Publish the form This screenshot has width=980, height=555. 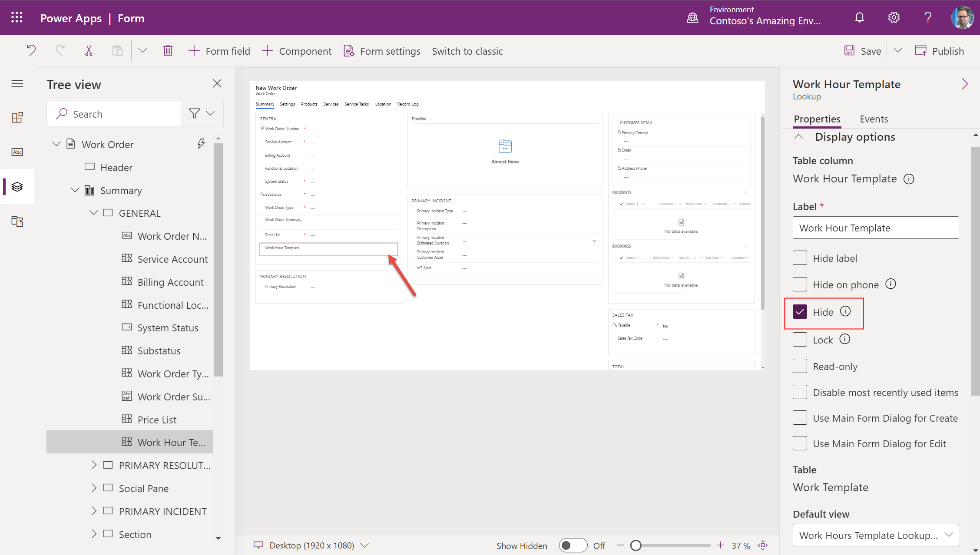pos(939,51)
